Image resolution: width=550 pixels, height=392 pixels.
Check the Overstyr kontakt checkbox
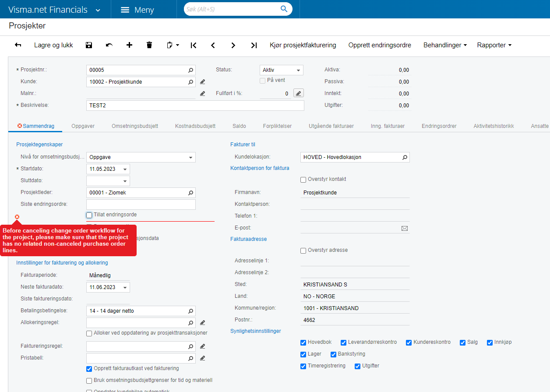(303, 179)
